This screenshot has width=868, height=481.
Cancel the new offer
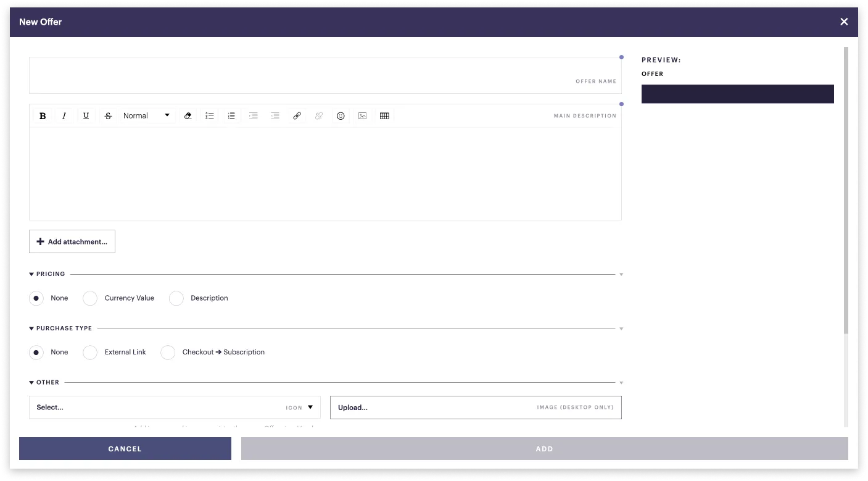125,449
